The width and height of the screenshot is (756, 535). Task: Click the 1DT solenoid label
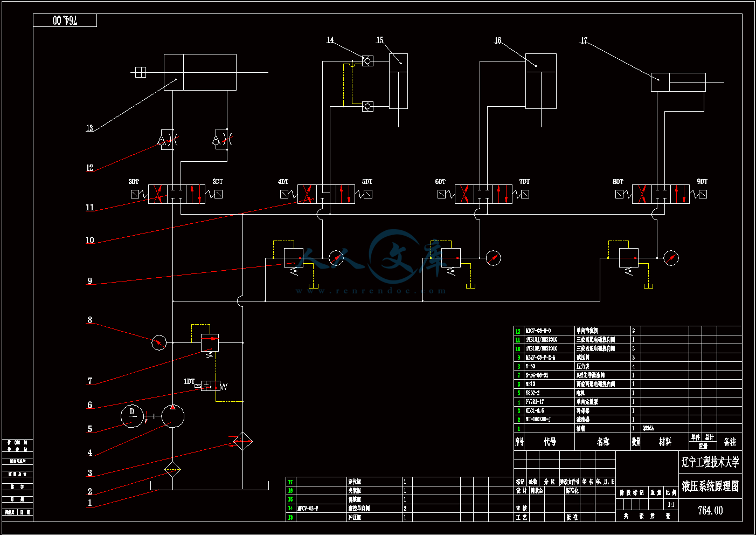click(189, 381)
